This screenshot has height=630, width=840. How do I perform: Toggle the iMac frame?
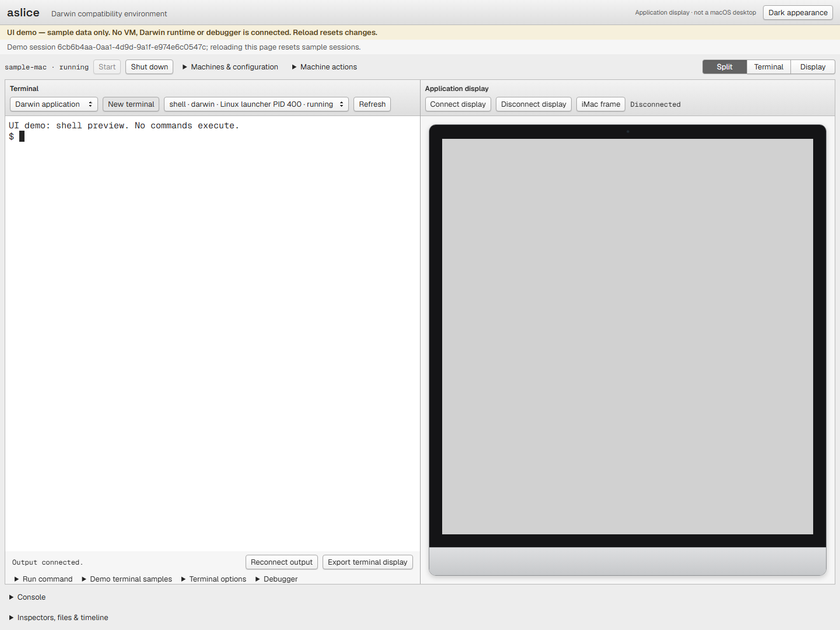click(601, 104)
